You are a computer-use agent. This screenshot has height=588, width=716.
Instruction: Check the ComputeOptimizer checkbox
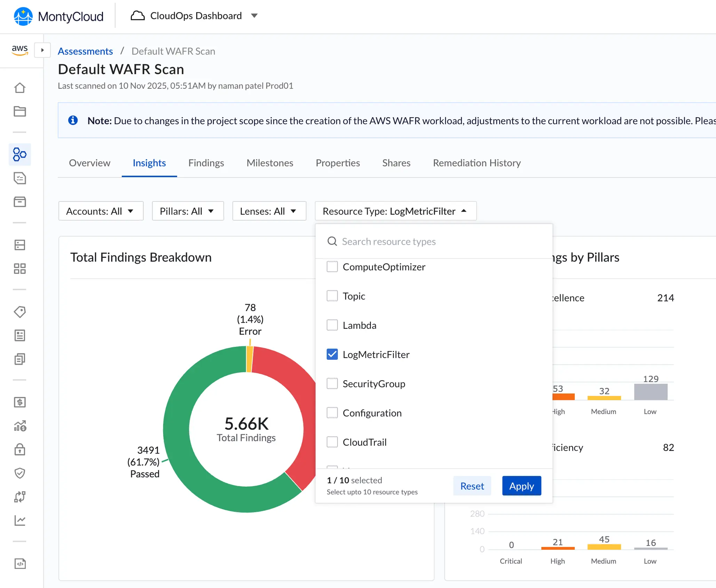click(332, 267)
